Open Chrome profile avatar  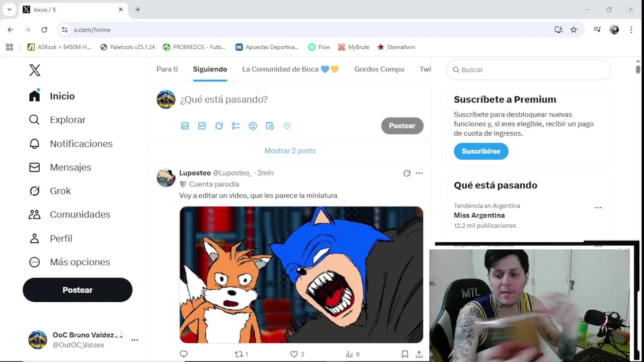614,30
